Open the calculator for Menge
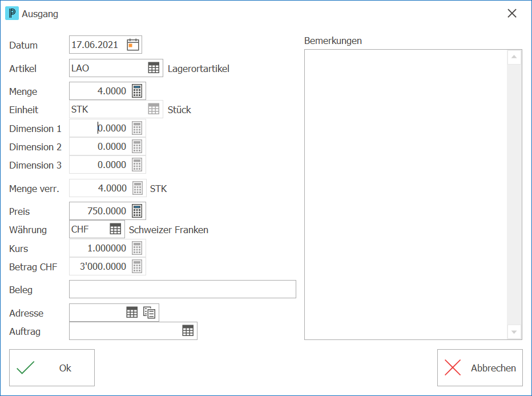 click(x=137, y=91)
